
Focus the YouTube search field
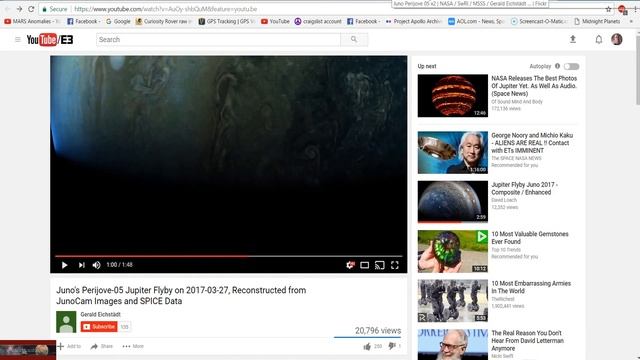point(218,40)
